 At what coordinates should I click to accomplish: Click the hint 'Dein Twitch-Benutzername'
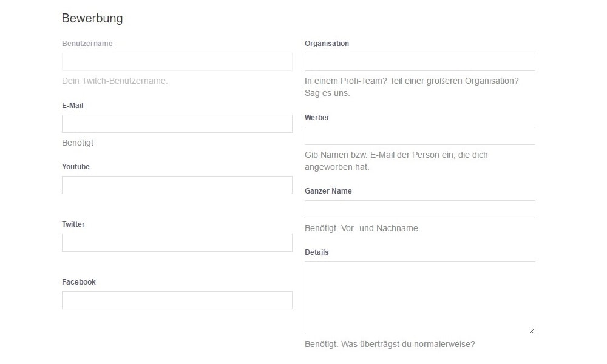(x=115, y=81)
